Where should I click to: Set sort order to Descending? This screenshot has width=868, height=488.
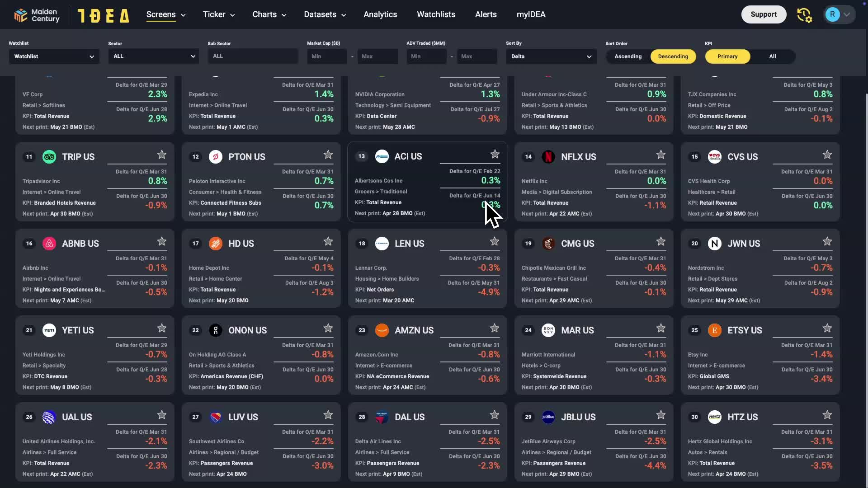(673, 56)
